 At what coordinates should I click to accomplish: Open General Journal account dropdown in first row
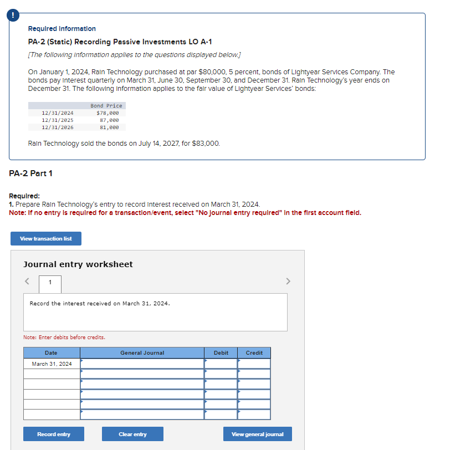pos(142,364)
